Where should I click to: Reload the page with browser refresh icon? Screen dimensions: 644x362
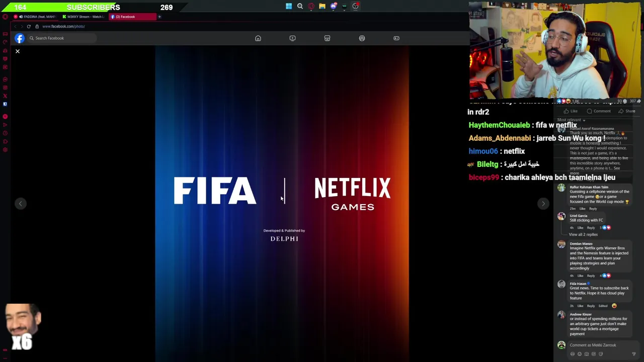[x=29, y=26]
